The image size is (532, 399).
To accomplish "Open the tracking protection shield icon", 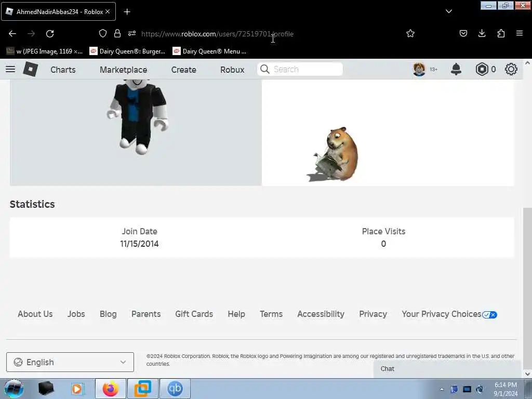I will pos(103,33).
